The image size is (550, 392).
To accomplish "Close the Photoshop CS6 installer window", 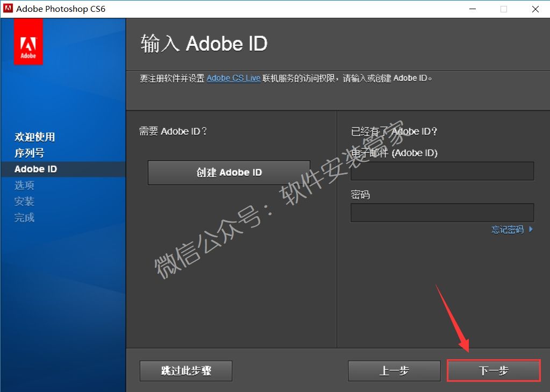I will 535,9.
